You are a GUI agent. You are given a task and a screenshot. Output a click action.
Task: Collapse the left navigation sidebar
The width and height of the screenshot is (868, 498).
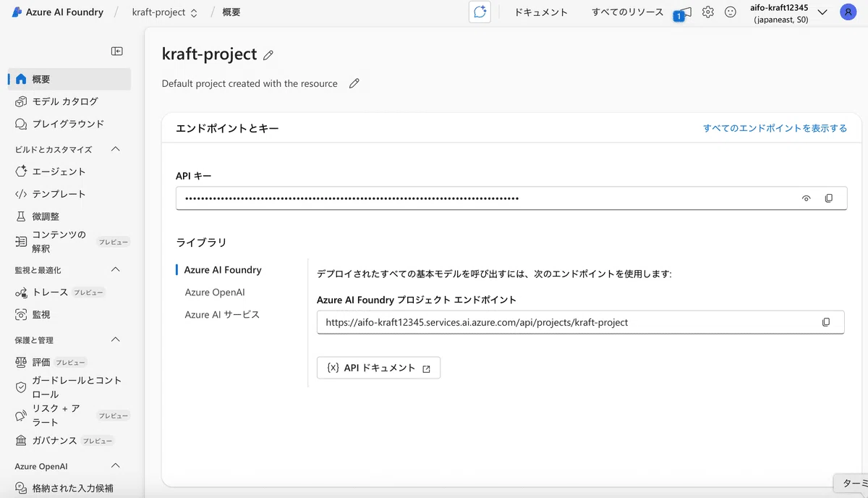coord(116,51)
